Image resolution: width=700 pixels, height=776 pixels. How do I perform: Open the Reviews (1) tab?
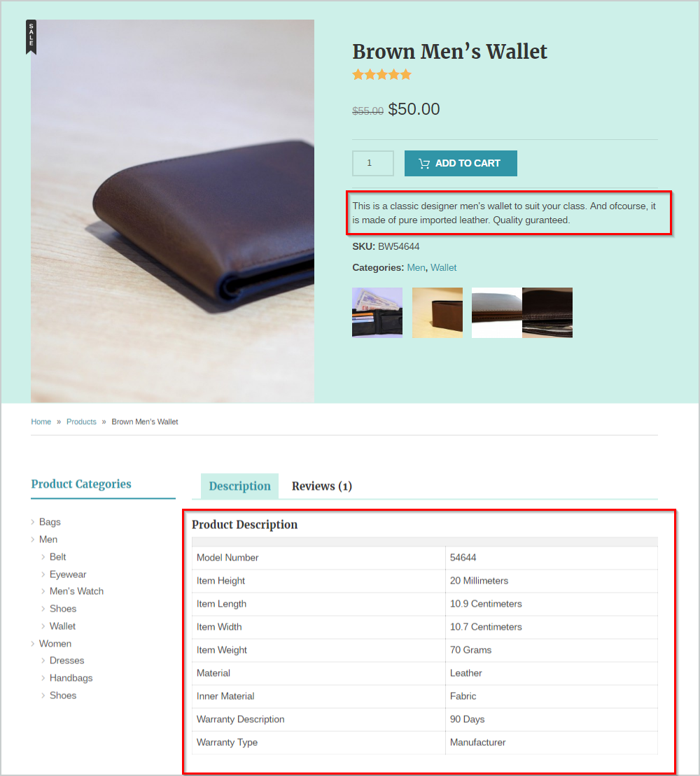click(322, 486)
